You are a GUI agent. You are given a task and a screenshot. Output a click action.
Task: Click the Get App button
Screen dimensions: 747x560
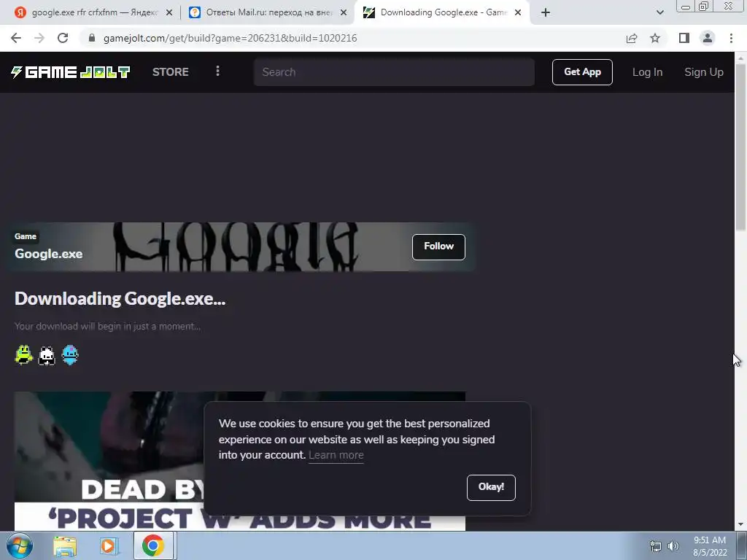[582, 72]
